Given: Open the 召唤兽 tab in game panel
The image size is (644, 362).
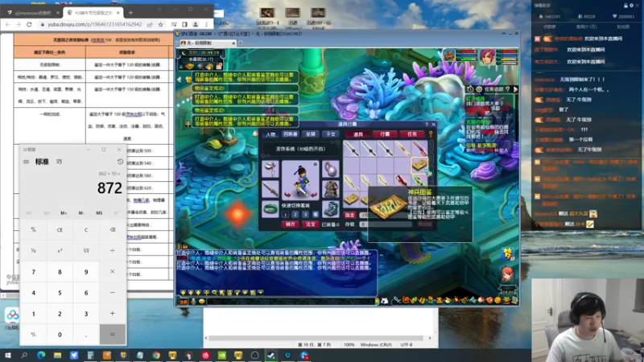Looking at the screenshot, I should 291,134.
